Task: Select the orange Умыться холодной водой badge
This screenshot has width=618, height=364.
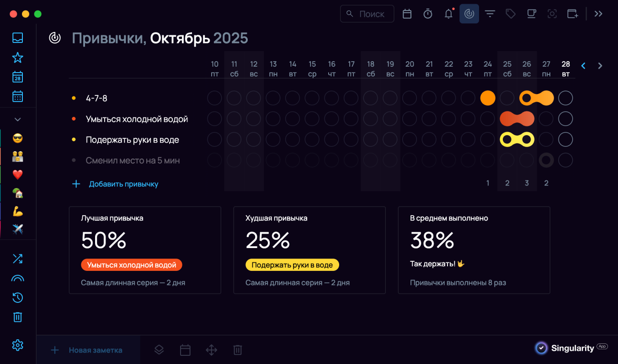Action: 131,264
